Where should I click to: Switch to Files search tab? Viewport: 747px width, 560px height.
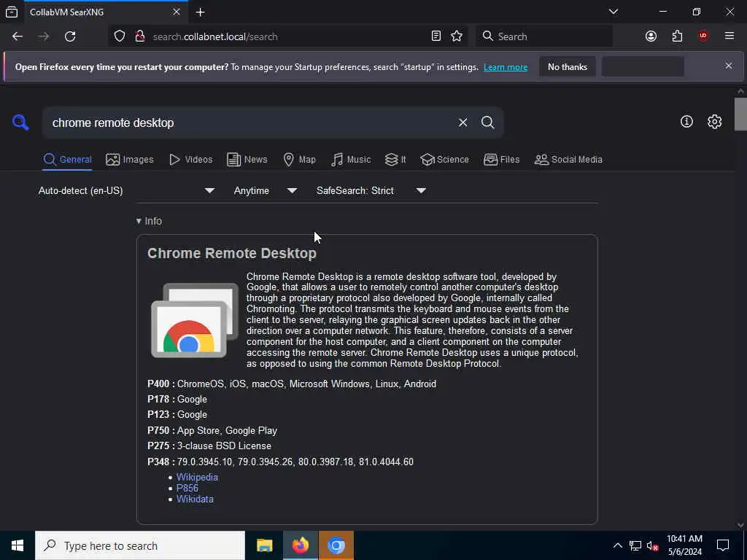[x=502, y=160]
